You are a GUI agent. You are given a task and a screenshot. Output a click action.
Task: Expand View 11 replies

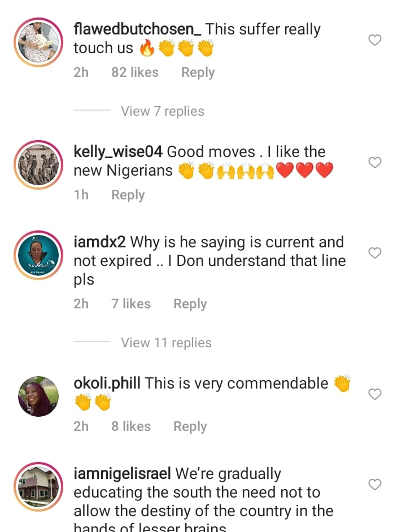coord(166,343)
